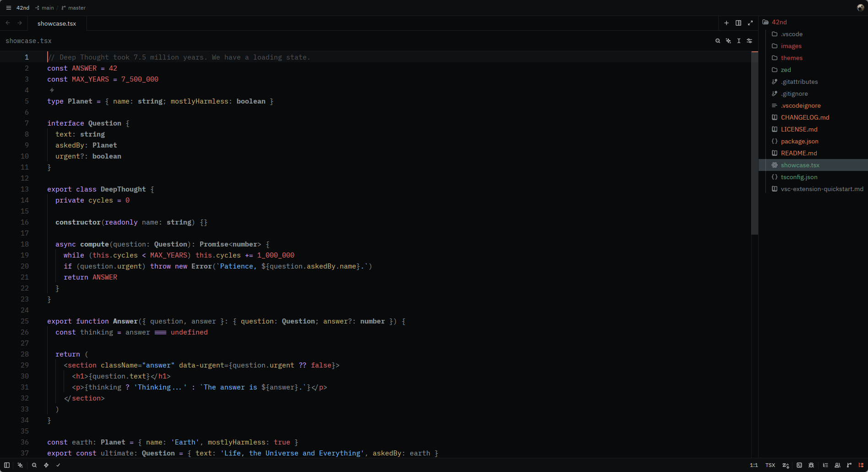Viewport: 868px width, 472px height.
Task: Click the text selection cursor icon
Action: tap(739, 41)
